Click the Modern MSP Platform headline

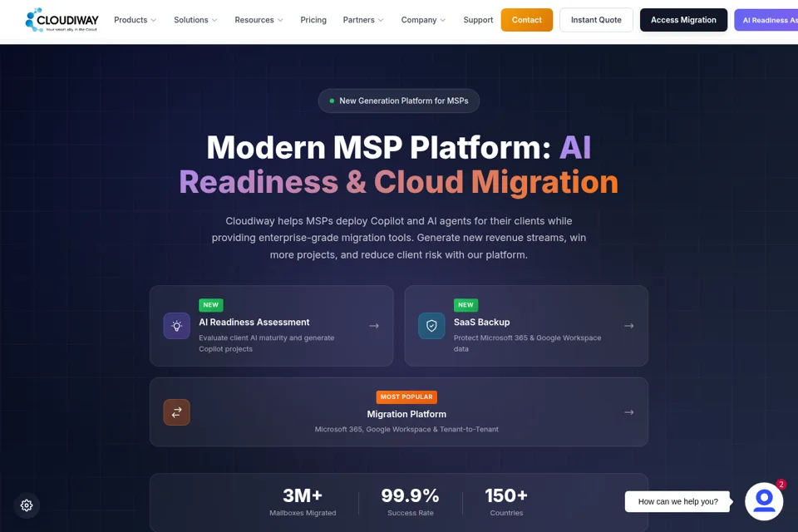398,165
